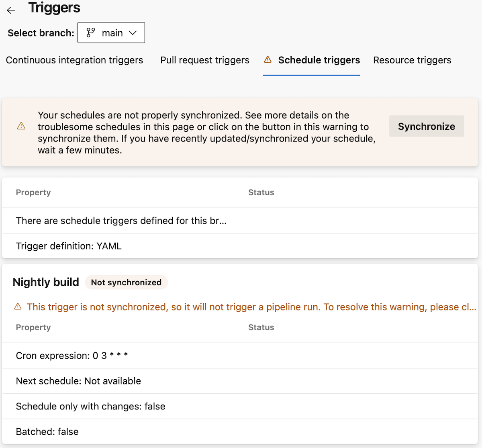Select the Cron expression row
The image size is (482, 448).
[x=71, y=355]
